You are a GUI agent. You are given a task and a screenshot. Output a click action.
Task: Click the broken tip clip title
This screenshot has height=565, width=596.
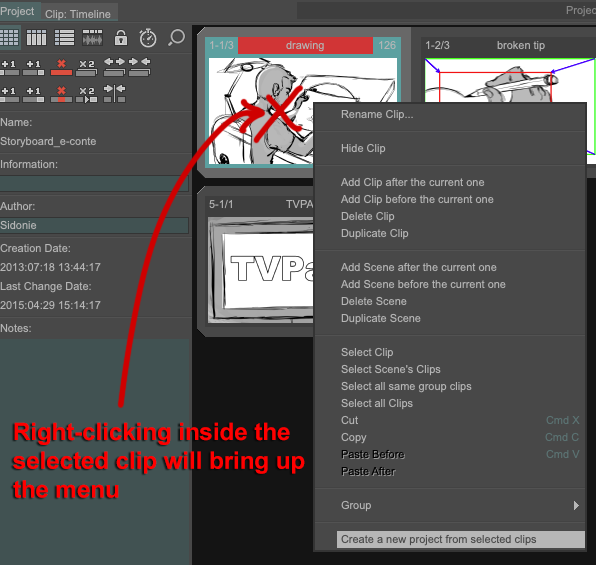(521, 45)
